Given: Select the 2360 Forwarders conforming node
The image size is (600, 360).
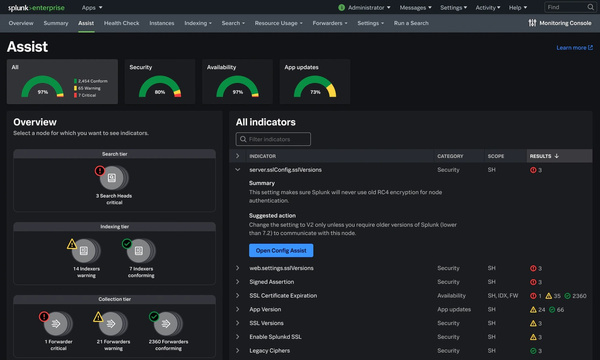Looking at the screenshot, I should 168,331.
